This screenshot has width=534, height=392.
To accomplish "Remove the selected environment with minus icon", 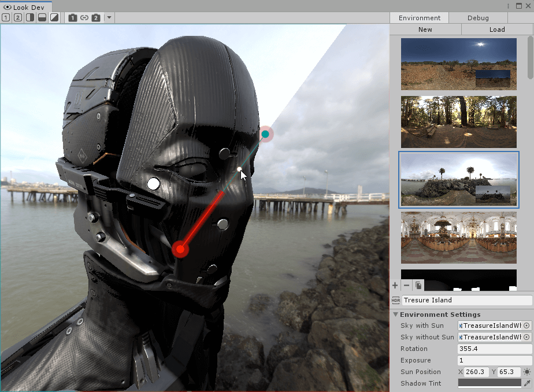I will tap(406, 285).
